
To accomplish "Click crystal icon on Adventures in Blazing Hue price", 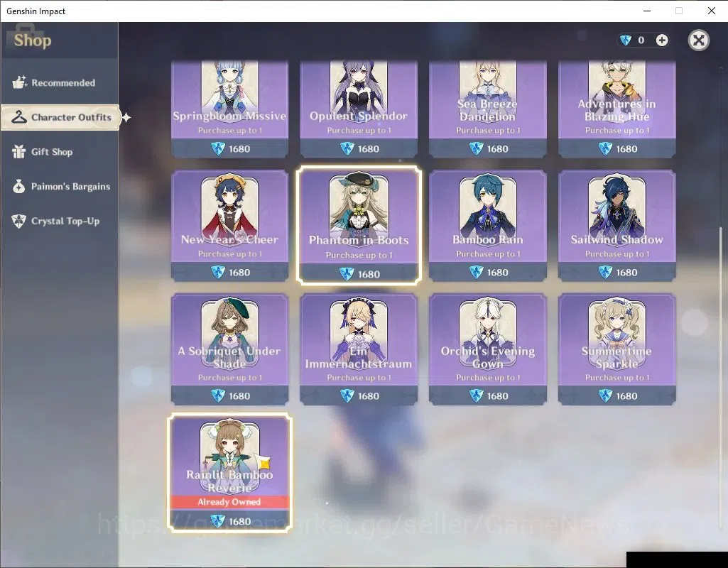I will (x=605, y=148).
